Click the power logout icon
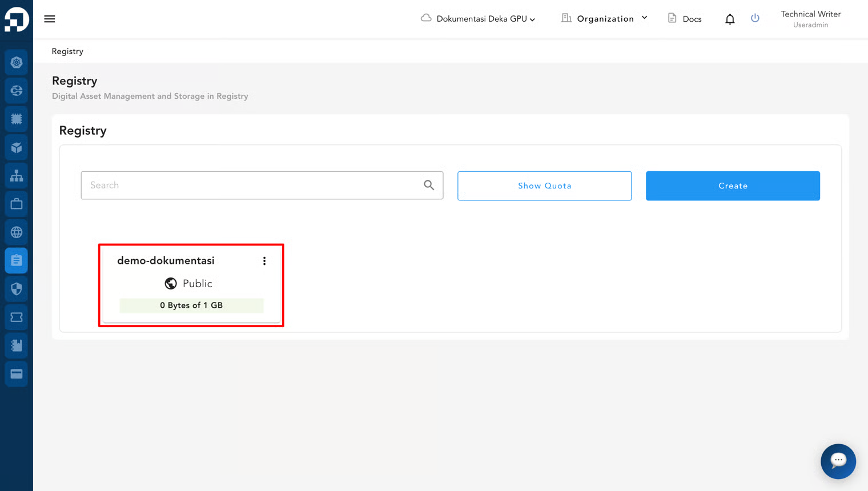 (755, 18)
